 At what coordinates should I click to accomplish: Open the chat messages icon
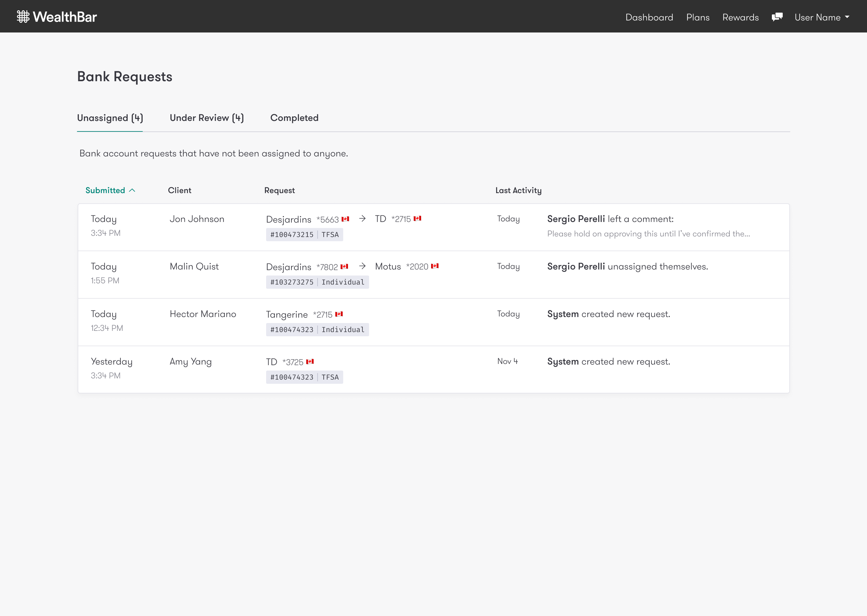point(777,17)
